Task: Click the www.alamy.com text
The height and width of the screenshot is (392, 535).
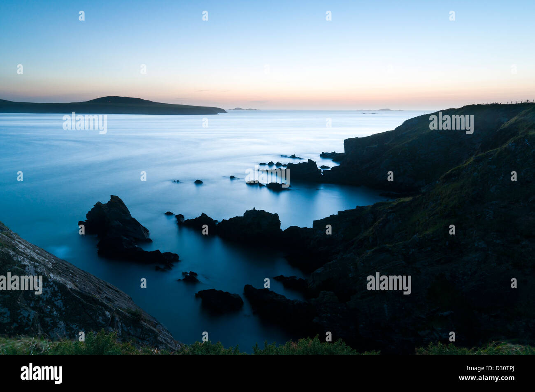Action: click(486, 378)
